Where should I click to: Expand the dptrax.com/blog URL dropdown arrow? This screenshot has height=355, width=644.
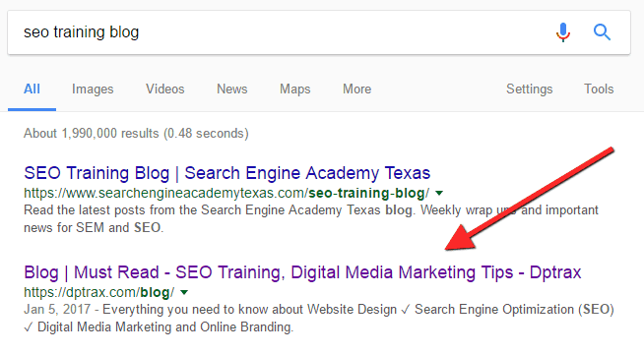(184, 292)
